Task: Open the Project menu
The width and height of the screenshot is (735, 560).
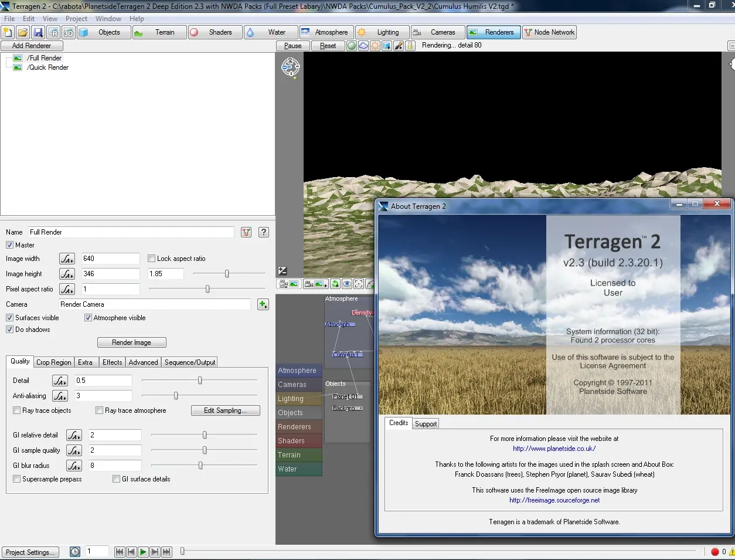Action: (76, 19)
